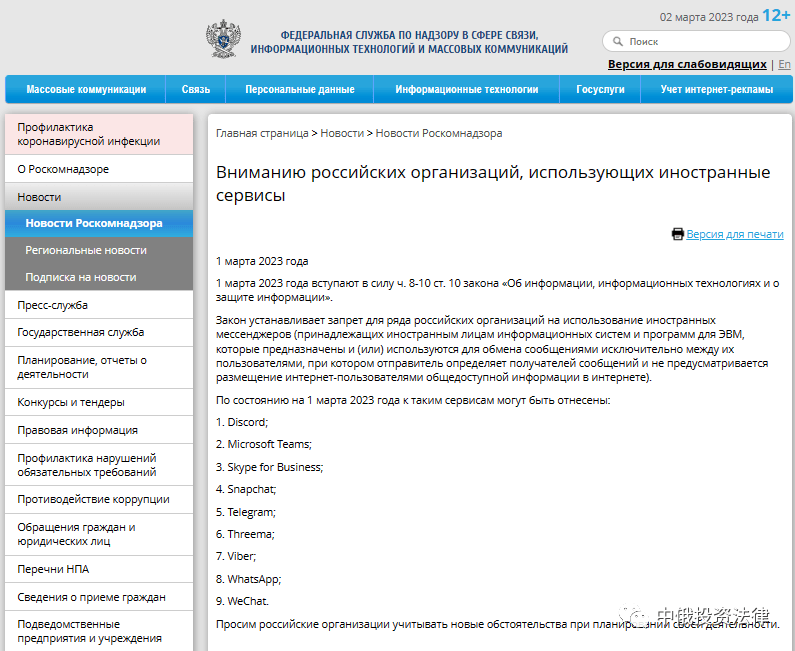Open Учет интернет-рекламы menu tab
The height and width of the screenshot is (651, 795).
tap(716, 89)
